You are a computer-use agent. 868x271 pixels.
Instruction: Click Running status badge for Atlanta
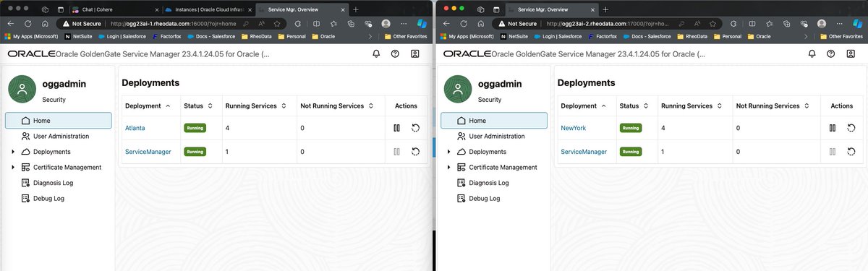click(195, 128)
